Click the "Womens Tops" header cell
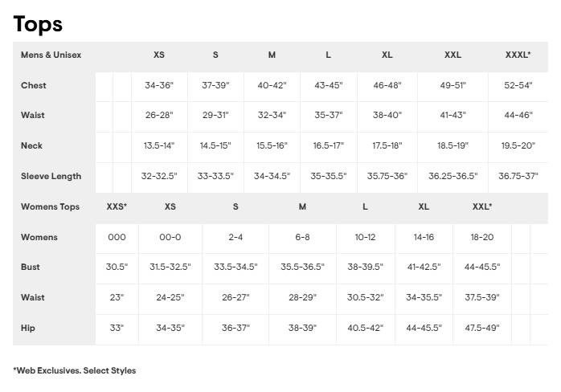The width and height of the screenshot is (561, 392). tap(50, 206)
